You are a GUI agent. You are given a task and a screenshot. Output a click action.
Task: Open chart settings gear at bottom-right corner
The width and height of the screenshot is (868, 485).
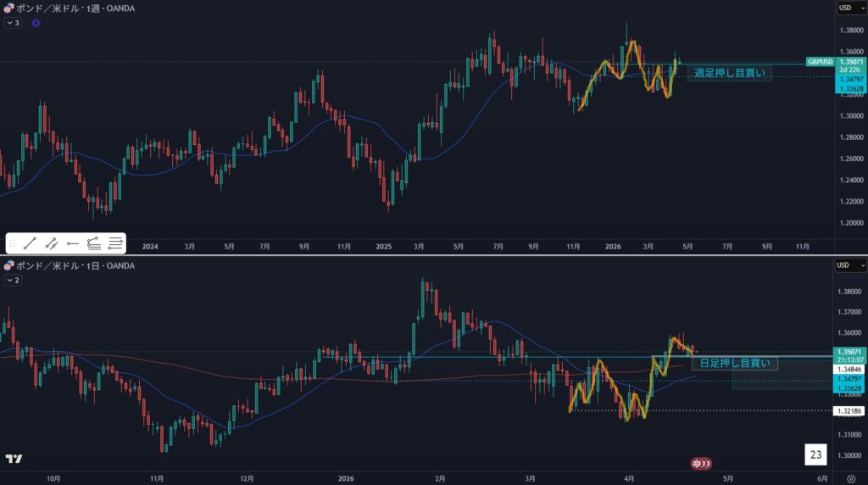850,478
